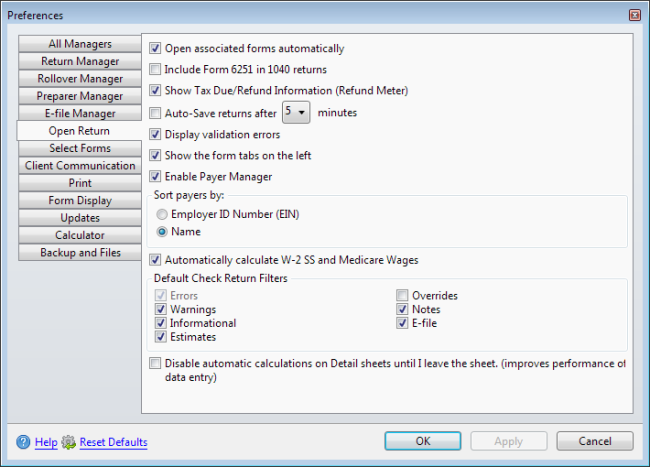Open the E-file Manager tab
Screen dimensions: 650x467
tap(80, 114)
